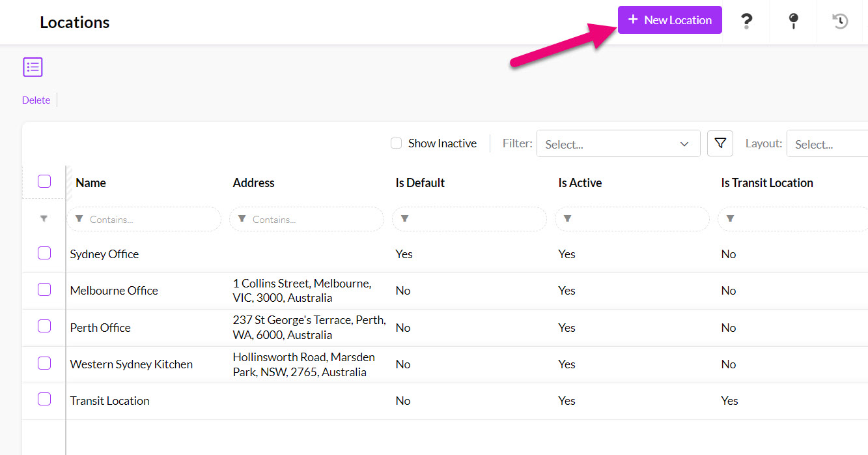Click Sydney Office's Is Default Yes value
868x455 pixels.
point(404,254)
